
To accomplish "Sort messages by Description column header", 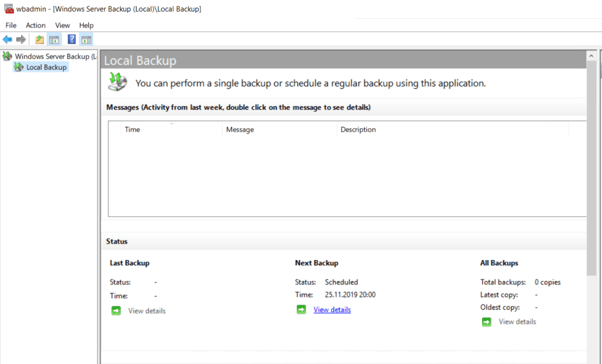I will (453, 129).
